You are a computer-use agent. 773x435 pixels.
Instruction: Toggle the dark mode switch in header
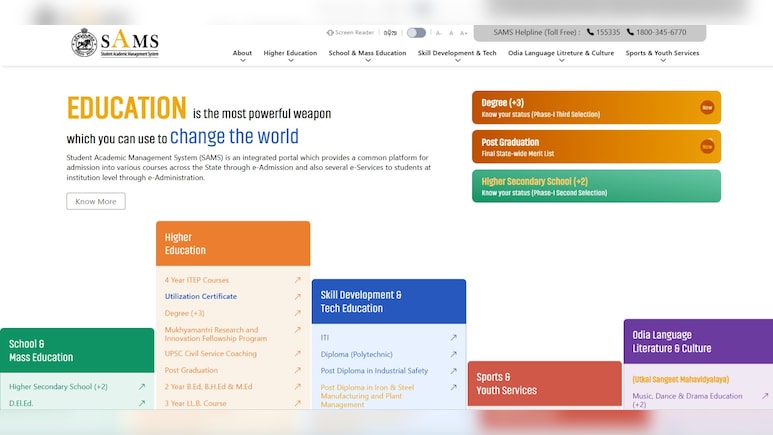tap(416, 33)
